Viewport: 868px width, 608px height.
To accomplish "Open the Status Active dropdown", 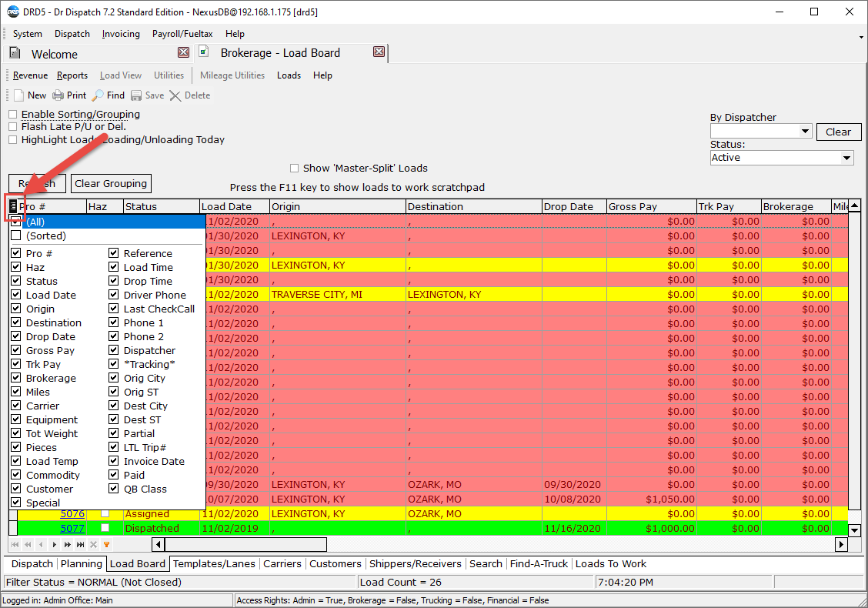I will pos(846,158).
